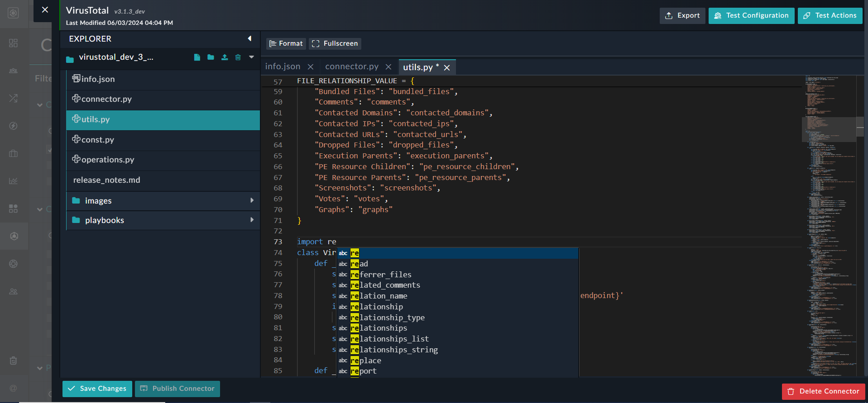868x403 pixels.
Task: Switch to the connector.py tab
Action: [x=351, y=66]
